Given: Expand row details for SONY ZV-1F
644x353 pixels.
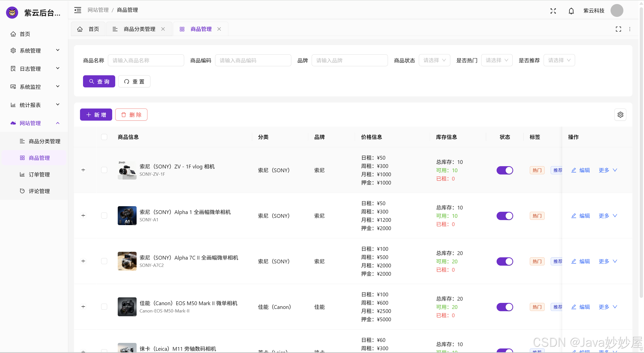Looking at the screenshot, I should click(83, 170).
